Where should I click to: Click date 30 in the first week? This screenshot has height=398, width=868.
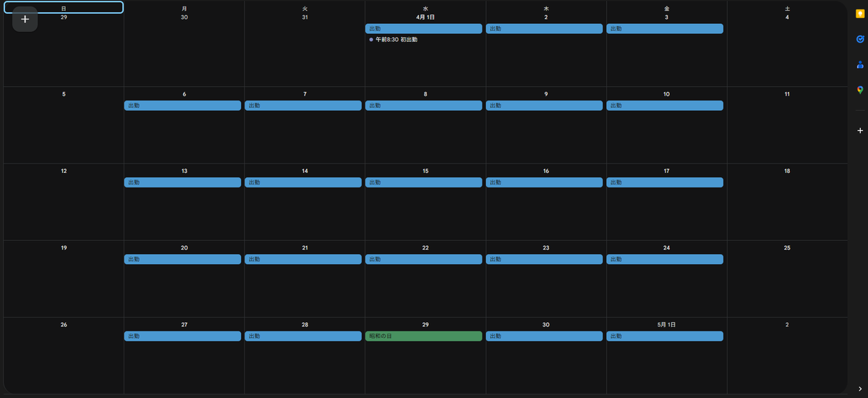pyautogui.click(x=184, y=17)
